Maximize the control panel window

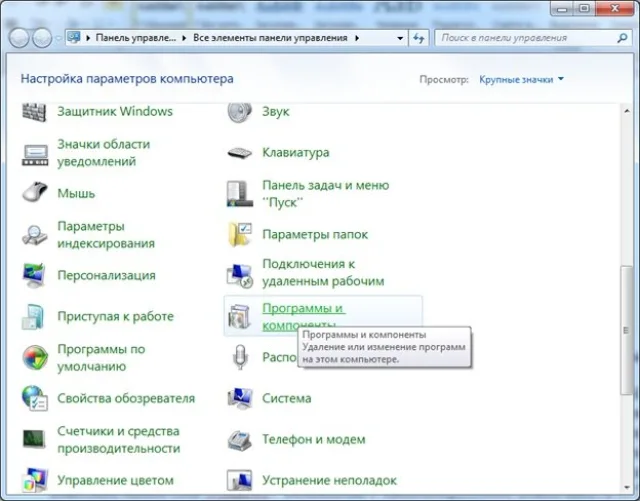pos(584,8)
